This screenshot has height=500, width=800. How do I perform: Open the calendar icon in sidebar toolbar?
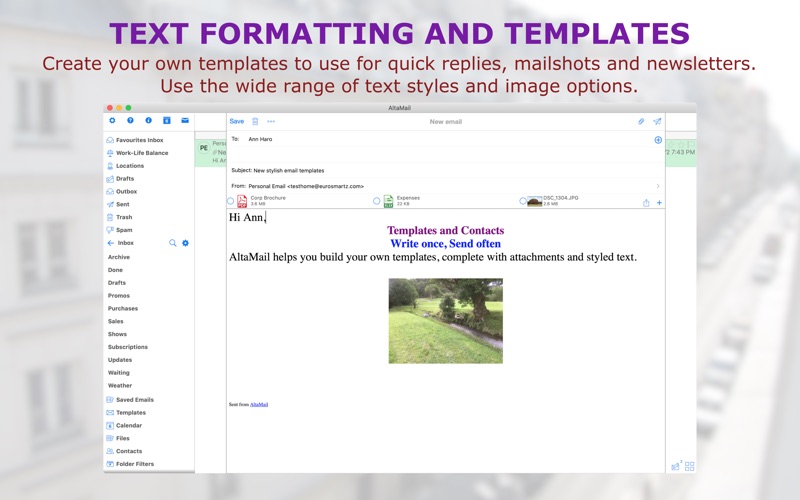[167, 120]
